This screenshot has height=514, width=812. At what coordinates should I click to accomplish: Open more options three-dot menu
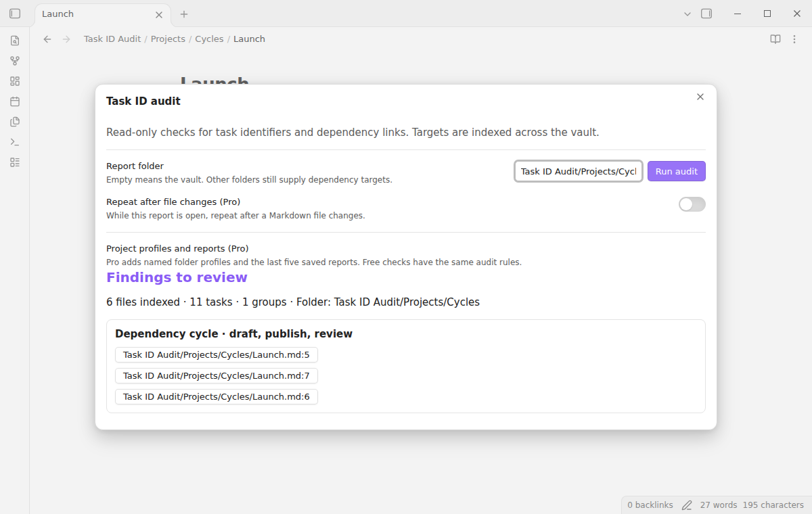[794, 39]
